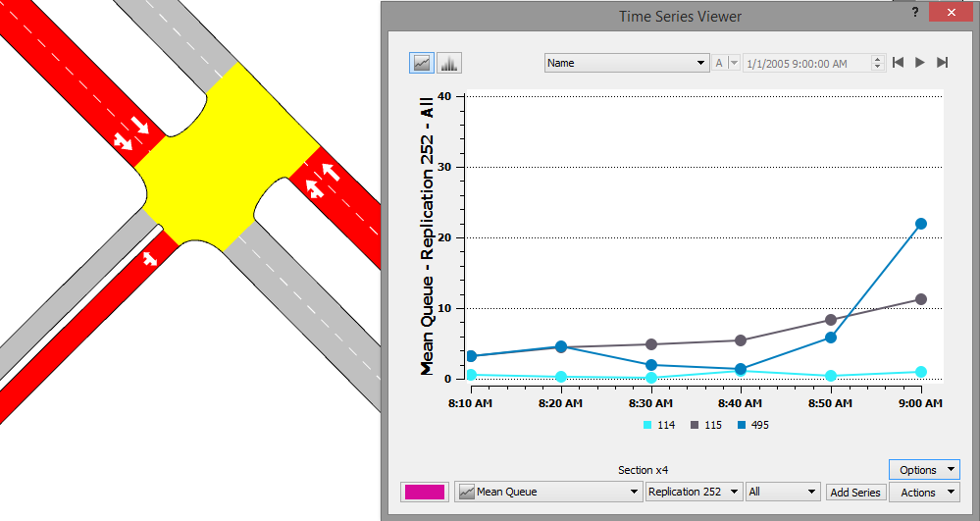
Task: Click the Add Series button
Action: pos(855,493)
